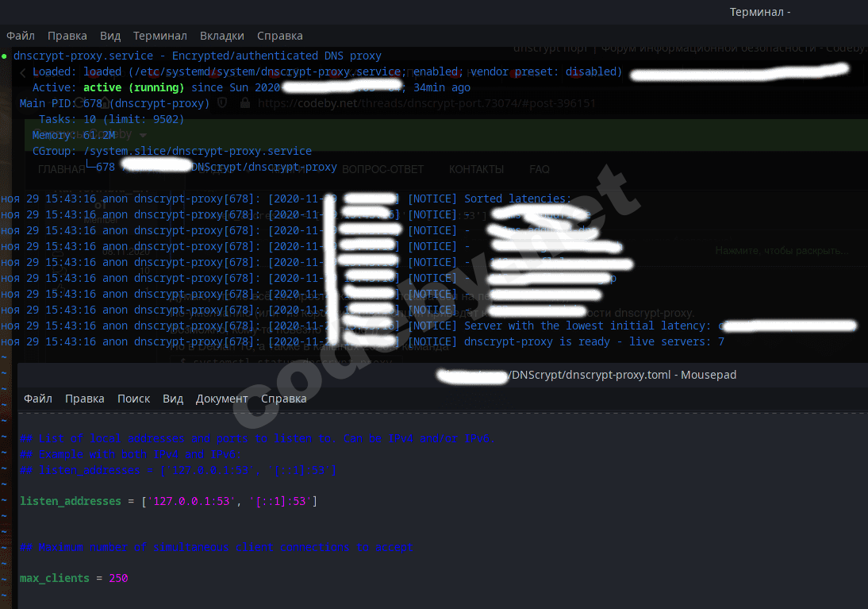
Task: Click the 'dnscrypt-proxy.service - Encrypted/authenticated DNS proxy' line
Action: click(197, 56)
